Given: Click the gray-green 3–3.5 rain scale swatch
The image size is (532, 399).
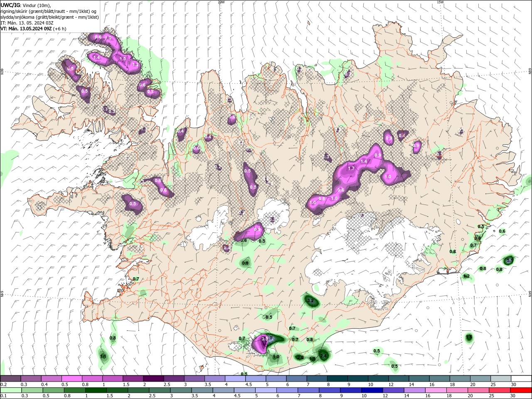Looking at the screenshot, I should pyautogui.click(x=180, y=390).
